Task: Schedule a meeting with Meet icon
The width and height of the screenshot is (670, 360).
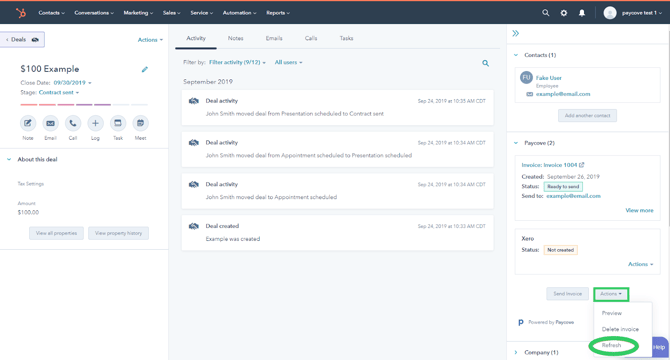Action: tap(141, 123)
